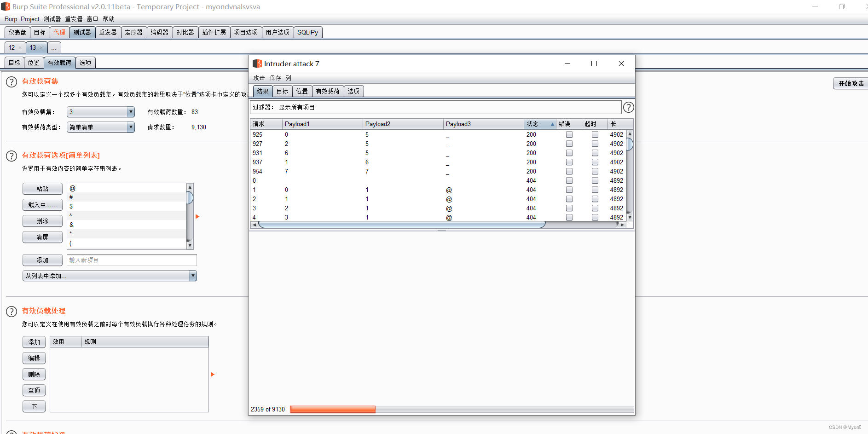Select '@' item in payload list
The image size is (868, 434).
click(127, 188)
